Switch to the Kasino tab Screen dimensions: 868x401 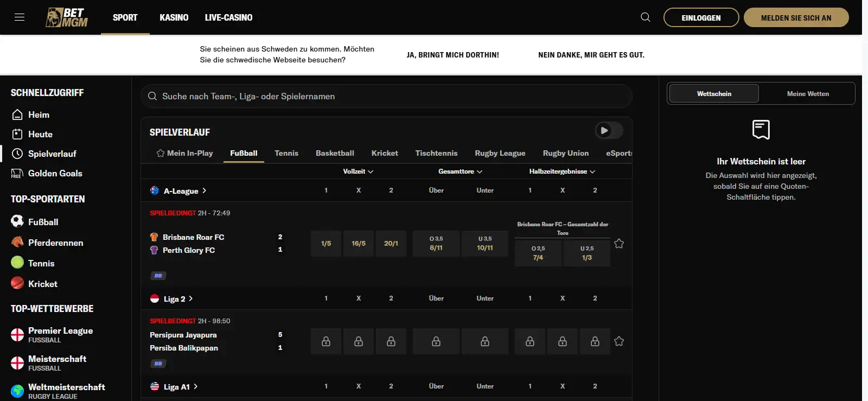(x=174, y=17)
